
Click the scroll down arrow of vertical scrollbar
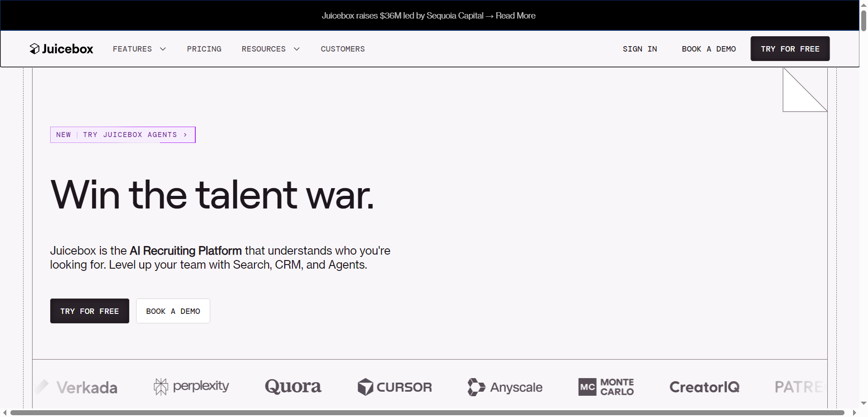[x=863, y=403]
